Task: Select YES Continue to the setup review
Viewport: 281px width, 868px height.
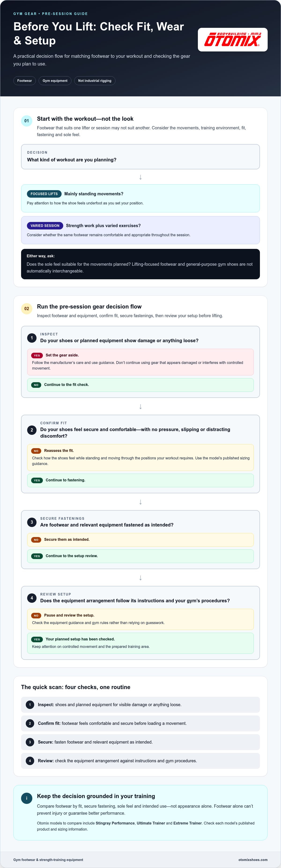Action: (140, 556)
